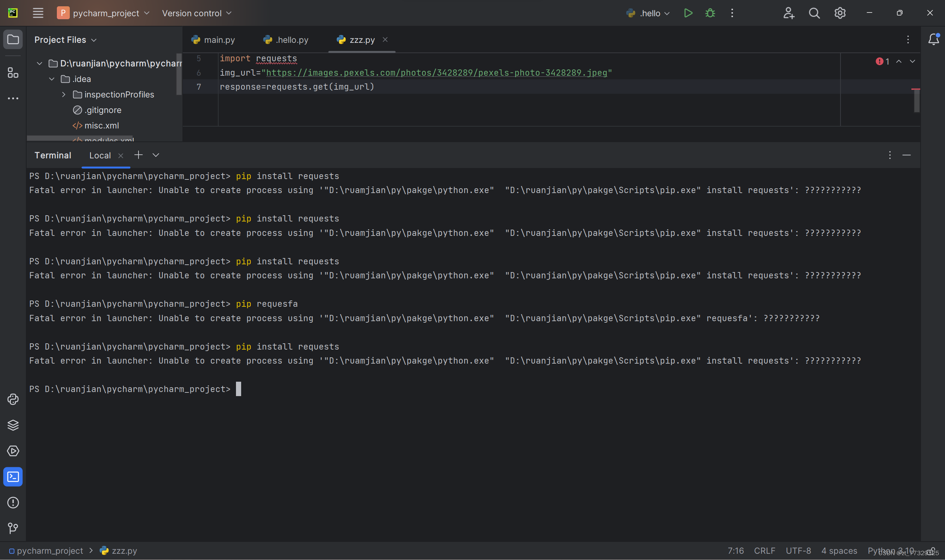The height and width of the screenshot is (560, 945).
Task: Click the Debug bug icon
Action: [x=710, y=13]
